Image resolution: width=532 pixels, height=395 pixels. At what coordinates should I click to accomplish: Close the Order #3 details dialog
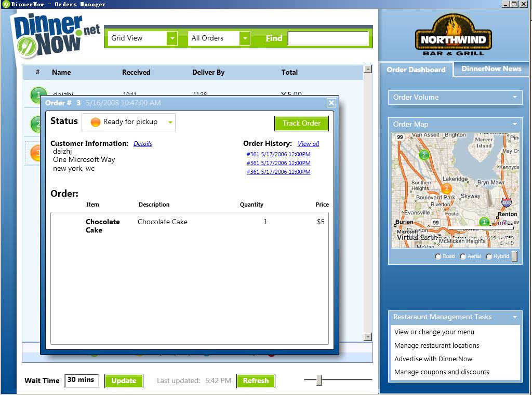[331, 103]
